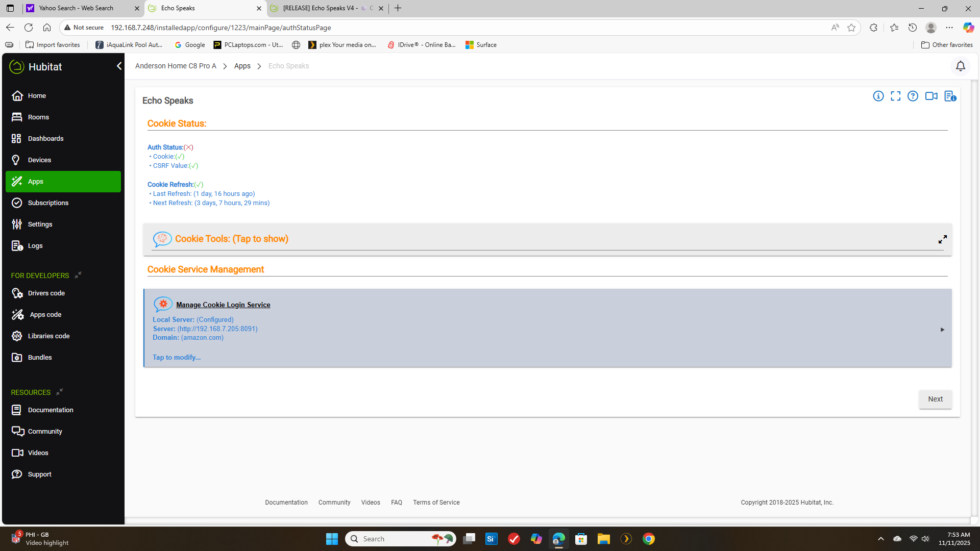Open Logs in the sidebar
Image resolution: width=980 pixels, height=551 pixels.
point(35,246)
